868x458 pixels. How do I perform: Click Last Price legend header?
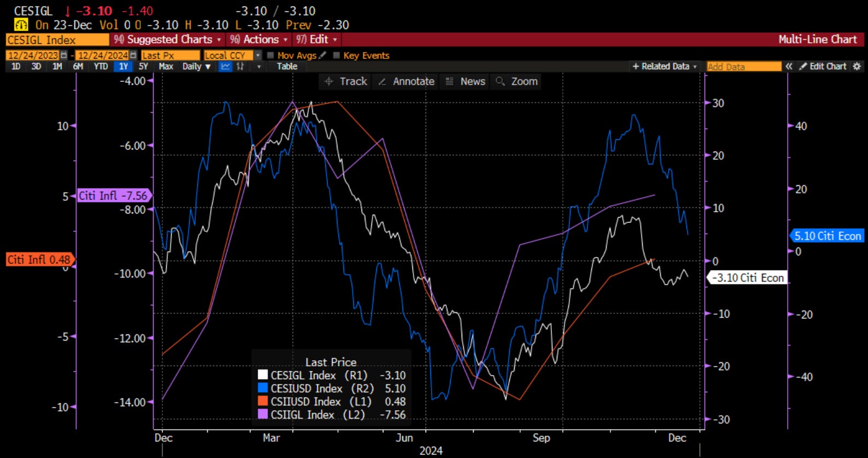[331, 362]
